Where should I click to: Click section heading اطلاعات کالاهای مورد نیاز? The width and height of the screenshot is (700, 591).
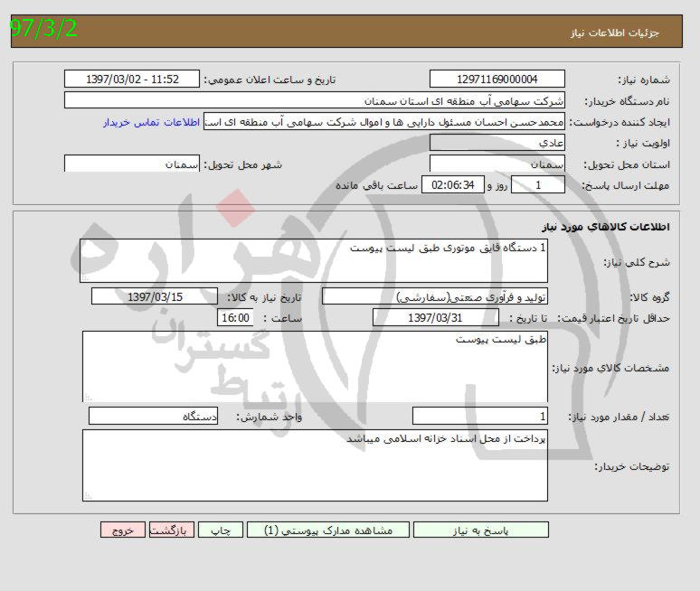[606, 227]
